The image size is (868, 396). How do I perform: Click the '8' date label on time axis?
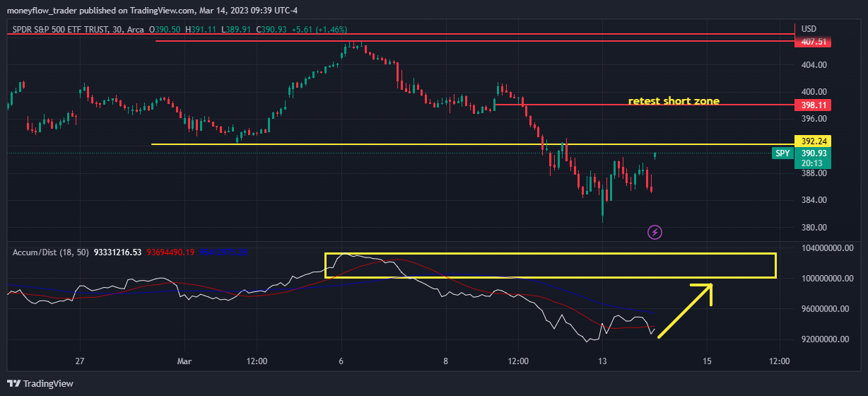(x=447, y=361)
